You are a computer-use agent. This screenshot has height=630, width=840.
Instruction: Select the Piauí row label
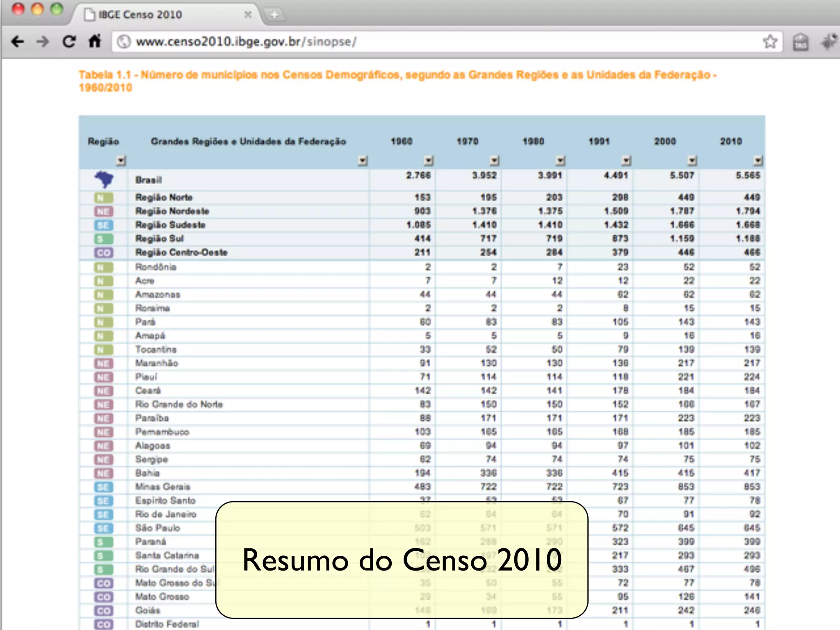146,377
